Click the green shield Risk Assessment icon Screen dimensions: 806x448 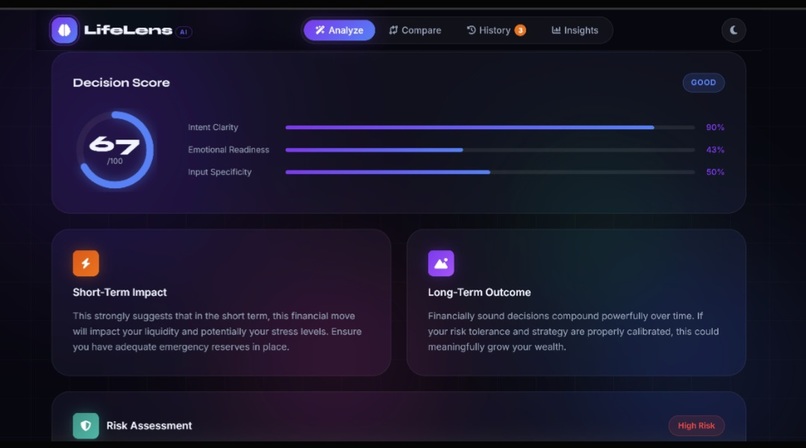[86, 425]
